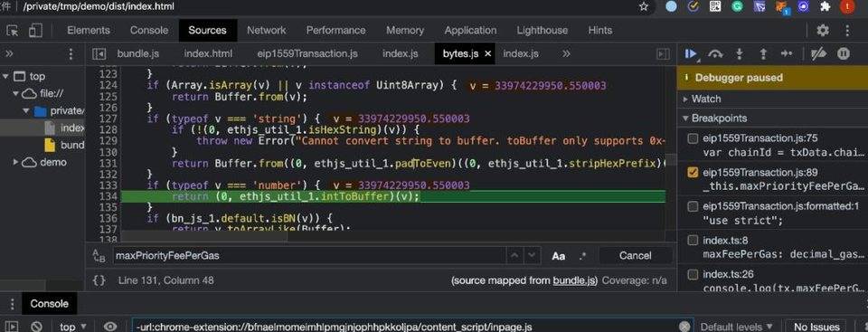The height and width of the screenshot is (332, 868).
Task: Open Chrome extensions puzzle menu
Action: [x=825, y=6]
